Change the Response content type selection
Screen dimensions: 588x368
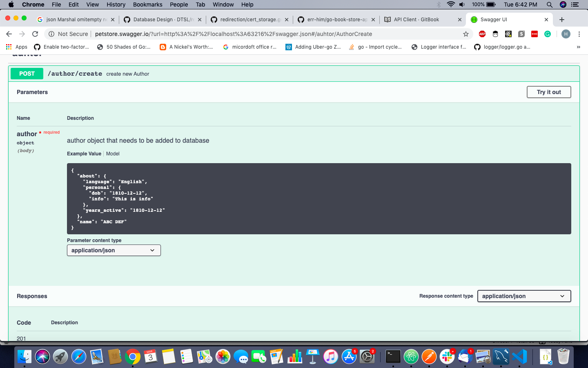[524, 296]
